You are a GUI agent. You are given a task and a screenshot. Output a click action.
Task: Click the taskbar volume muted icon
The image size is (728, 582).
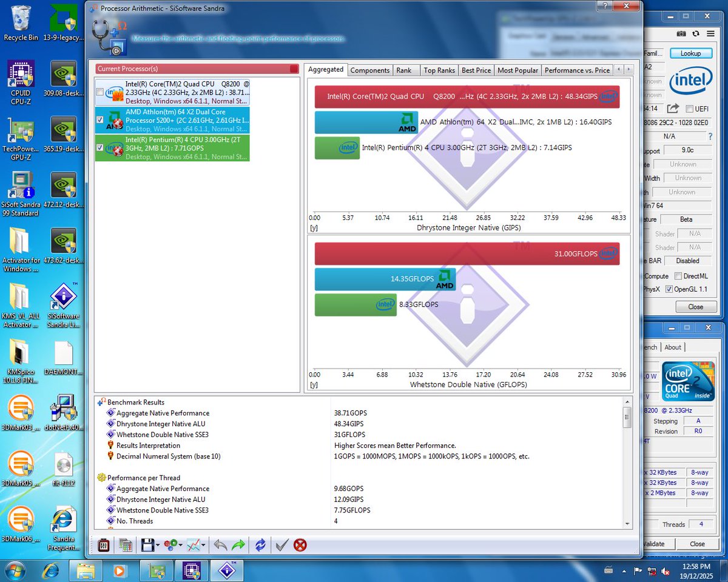tap(666, 570)
